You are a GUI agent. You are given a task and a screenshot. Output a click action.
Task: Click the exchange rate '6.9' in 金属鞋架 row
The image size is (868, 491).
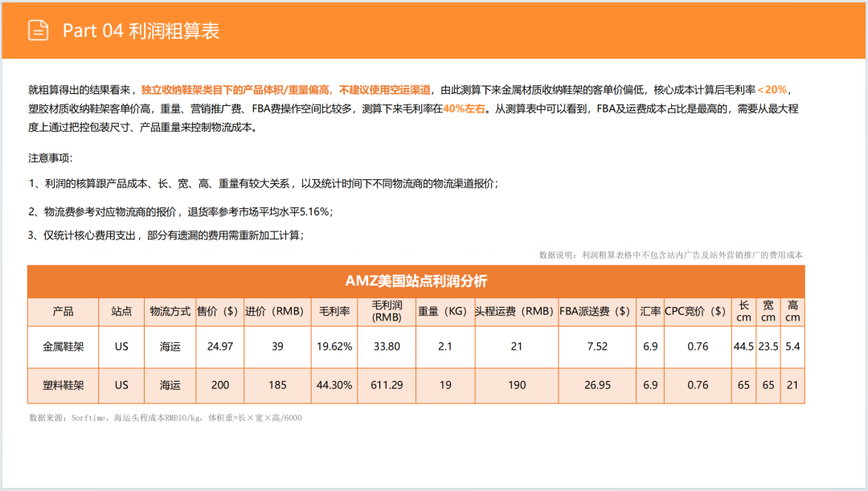[650, 346]
